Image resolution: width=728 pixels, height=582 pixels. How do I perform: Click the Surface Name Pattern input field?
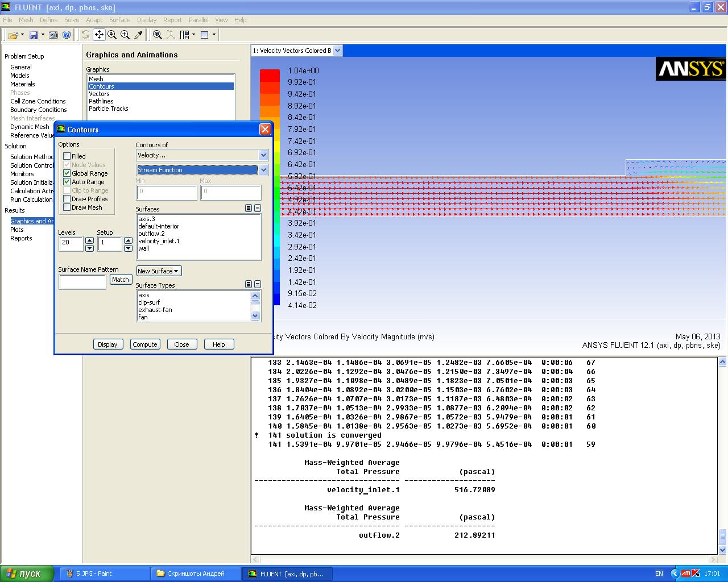83,281
